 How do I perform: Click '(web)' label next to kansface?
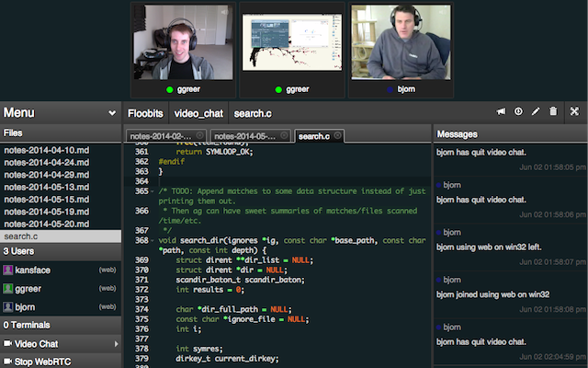click(107, 270)
